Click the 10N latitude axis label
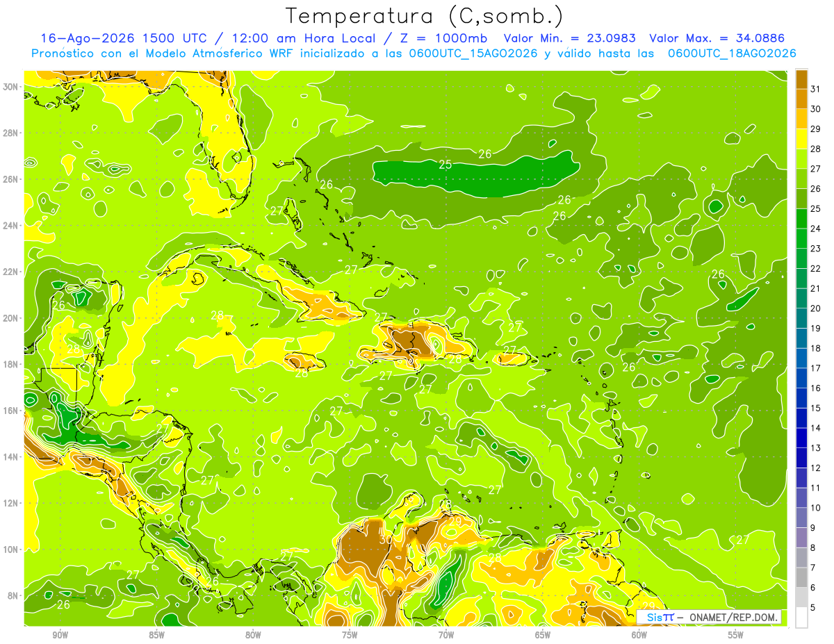Viewport: 834px width, 644px height. [12, 550]
